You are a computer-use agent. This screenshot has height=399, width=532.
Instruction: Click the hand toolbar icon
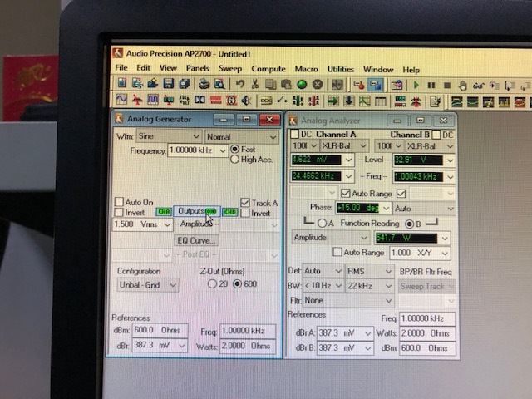click(462, 86)
